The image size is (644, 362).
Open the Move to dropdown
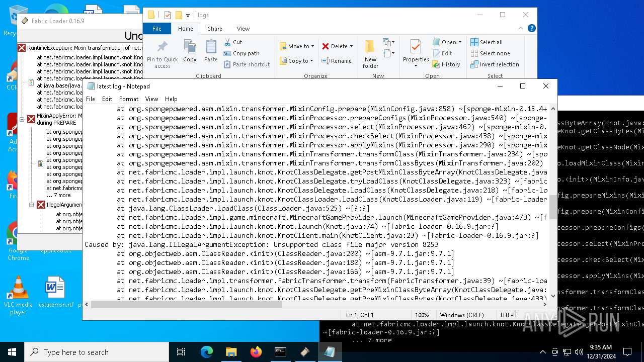click(297, 46)
